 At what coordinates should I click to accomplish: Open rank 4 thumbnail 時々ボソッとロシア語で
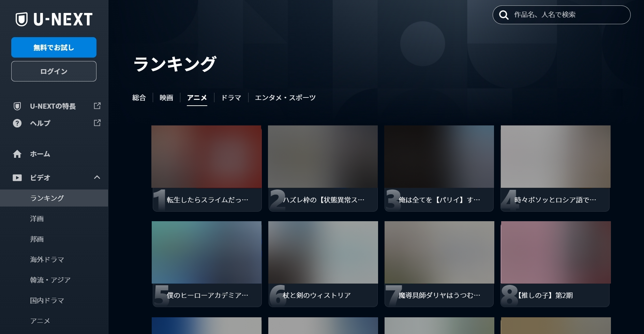click(x=556, y=156)
